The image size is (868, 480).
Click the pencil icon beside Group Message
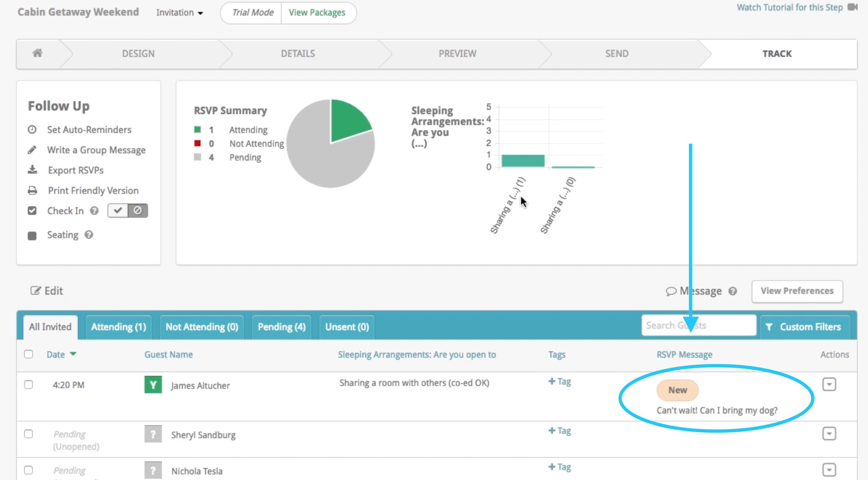coord(32,150)
